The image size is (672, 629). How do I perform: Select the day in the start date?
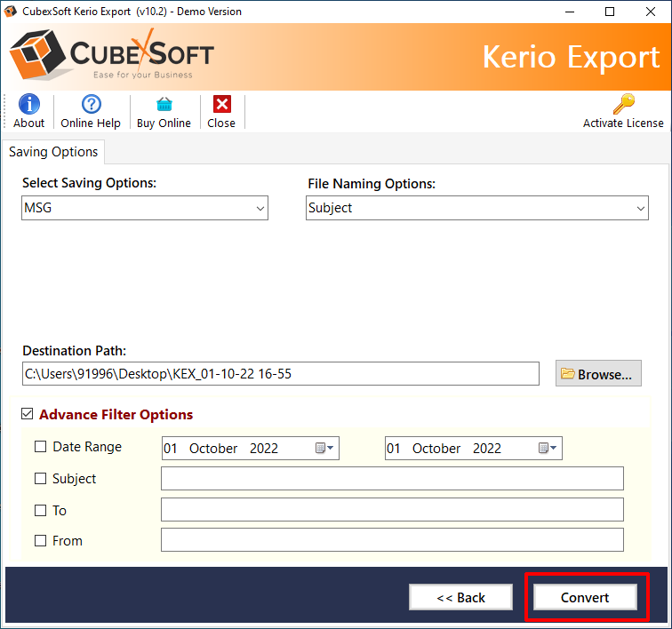pyautogui.click(x=170, y=448)
